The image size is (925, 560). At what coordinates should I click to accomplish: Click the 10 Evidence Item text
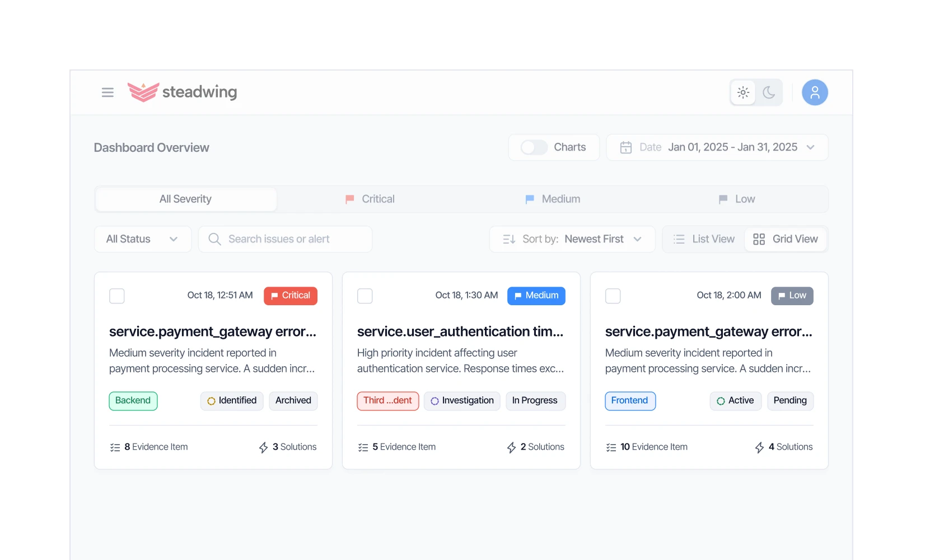pyautogui.click(x=654, y=447)
